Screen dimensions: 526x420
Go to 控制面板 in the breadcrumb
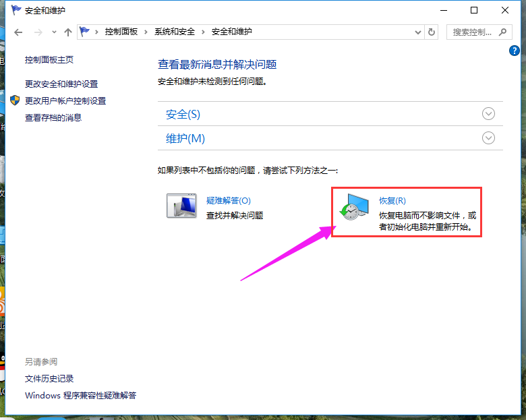tap(120, 32)
